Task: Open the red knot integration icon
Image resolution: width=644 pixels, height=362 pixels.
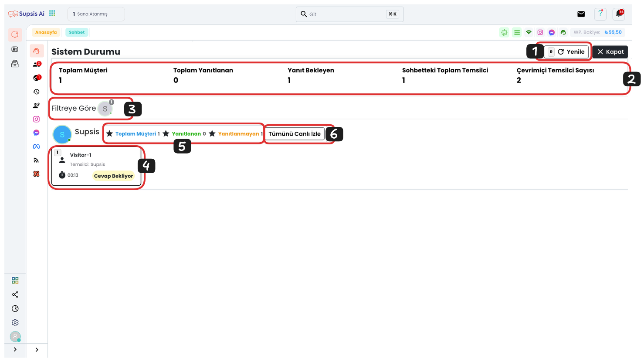Action: (x=37, y=174)
